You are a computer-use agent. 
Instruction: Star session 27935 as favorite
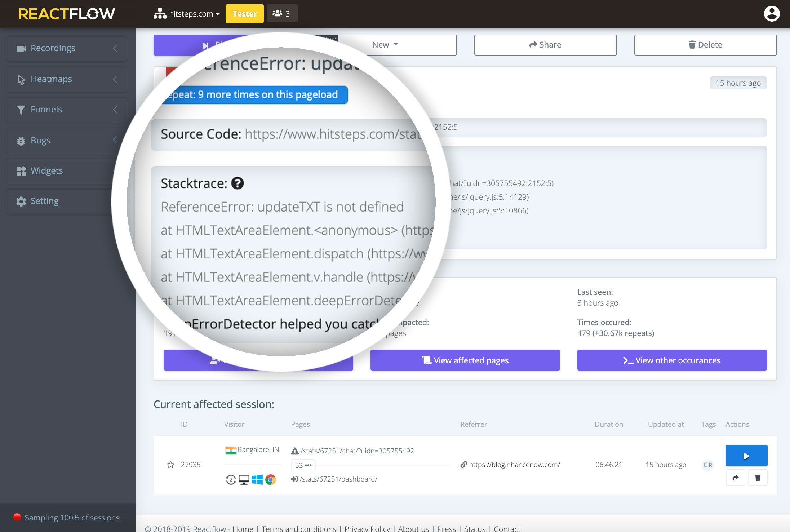click(171, 465)
